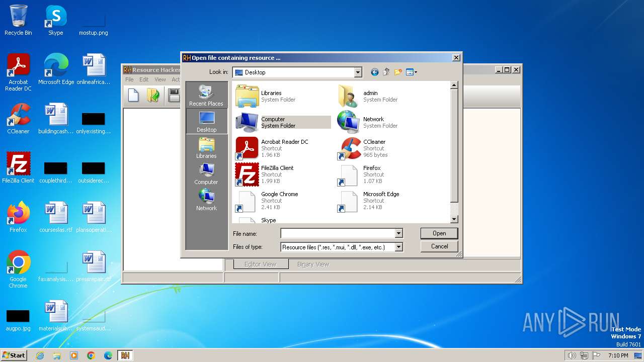Open Windows Explorer folder from taskbar
Viewport: 644px width, 362px height.
click(57, 355)
